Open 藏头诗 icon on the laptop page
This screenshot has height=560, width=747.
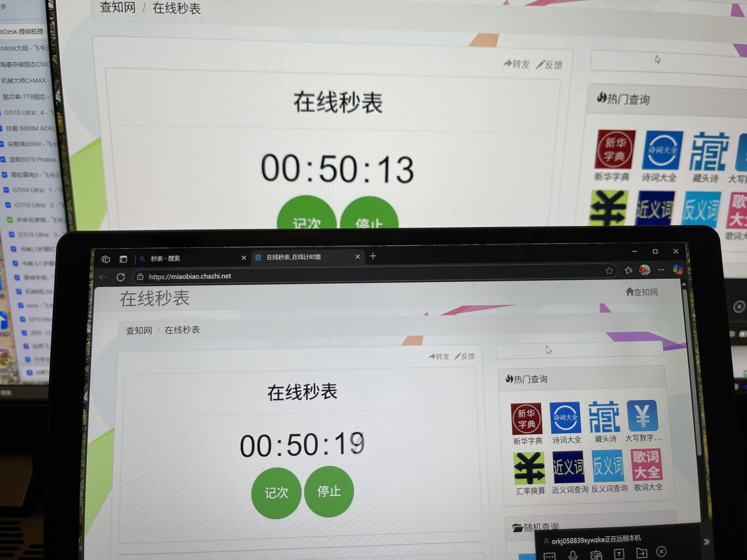pos(605,416)
